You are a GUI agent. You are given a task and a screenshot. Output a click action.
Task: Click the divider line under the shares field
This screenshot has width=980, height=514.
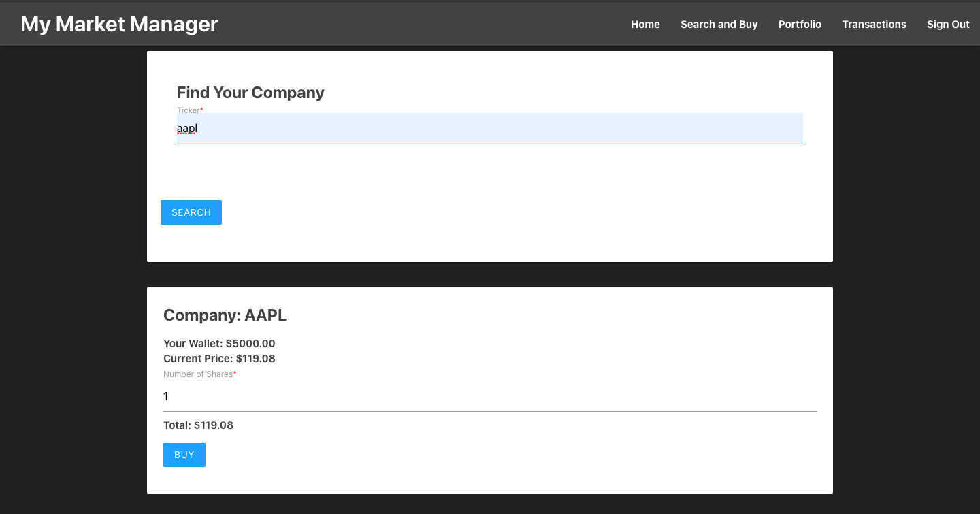coord(489,411)
